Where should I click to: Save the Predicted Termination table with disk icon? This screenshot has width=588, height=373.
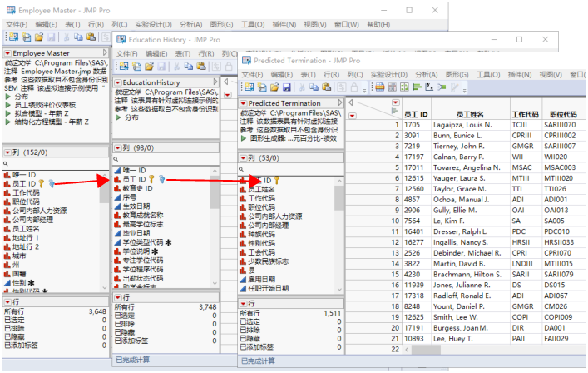(x=287, y=87)
